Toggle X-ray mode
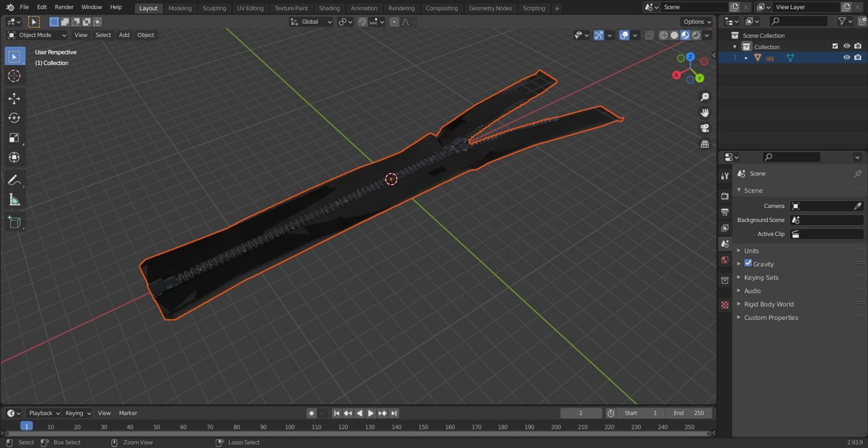The width and height of the screenshot is (868, 448). (x=649, y=35)
